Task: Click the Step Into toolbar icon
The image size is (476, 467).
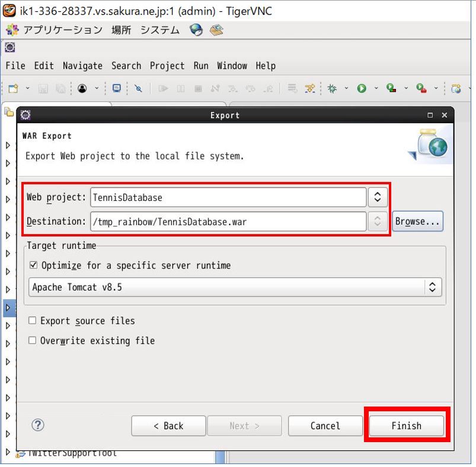Action: click(233, 89)
